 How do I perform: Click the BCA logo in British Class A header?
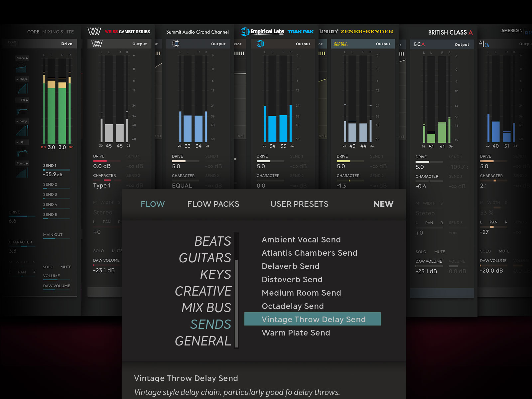419,44
